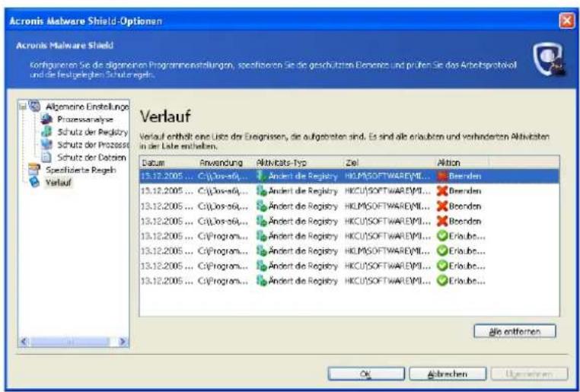Click 'Ändert die Registry' in the highlighted row
This screenshot has width=580, height=392.
[303, 176]
